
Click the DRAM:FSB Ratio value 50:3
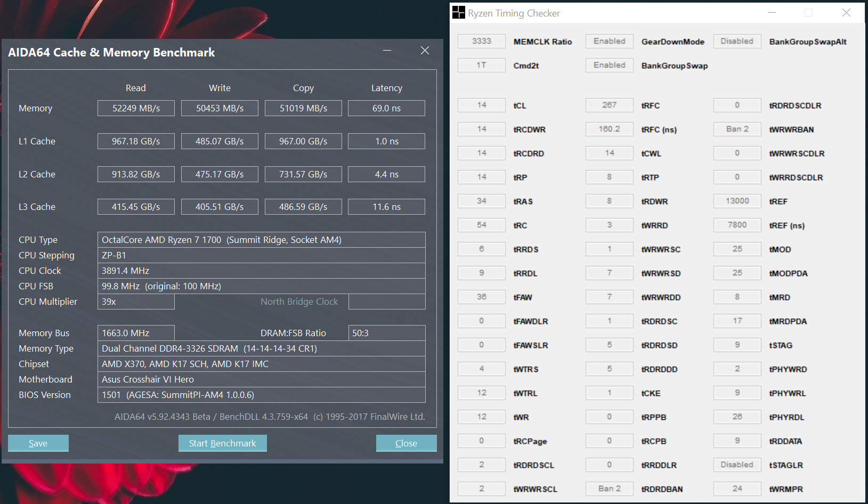pyautogui.click(x=387, y=333)
